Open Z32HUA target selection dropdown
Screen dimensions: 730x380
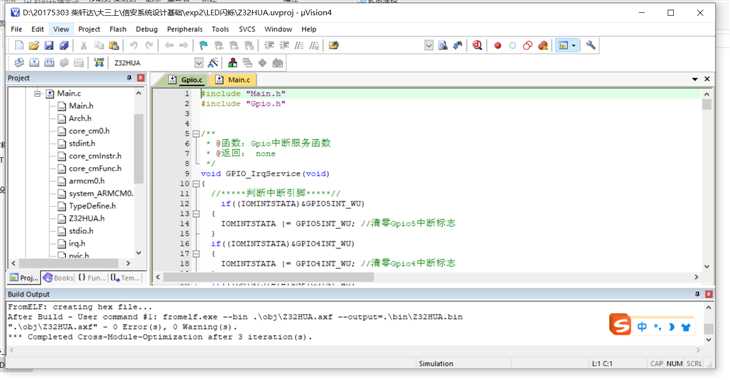tap(199, 62)
